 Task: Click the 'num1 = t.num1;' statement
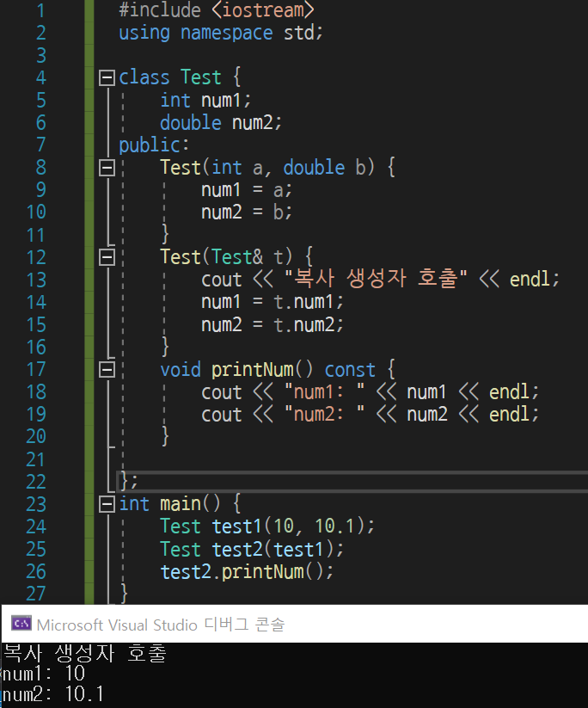tap(273, 302)
